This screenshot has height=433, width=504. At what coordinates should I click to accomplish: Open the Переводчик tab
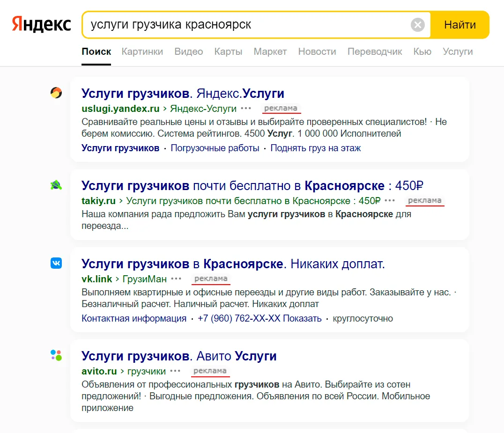tap(375, 51)
